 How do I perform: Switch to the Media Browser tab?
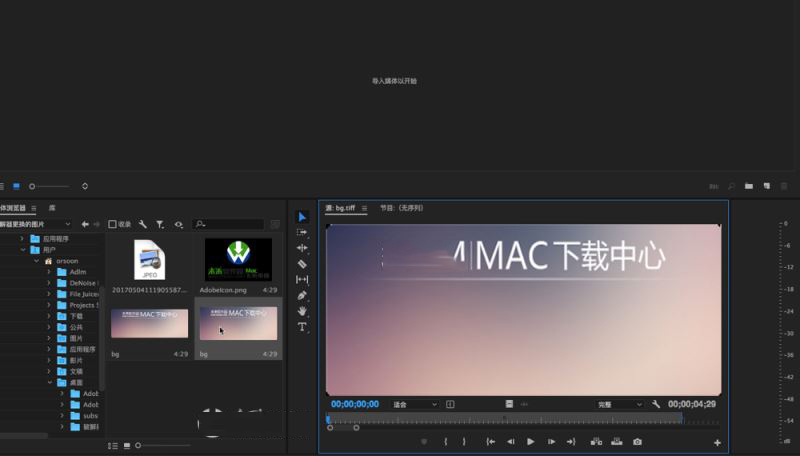[13, 208]
